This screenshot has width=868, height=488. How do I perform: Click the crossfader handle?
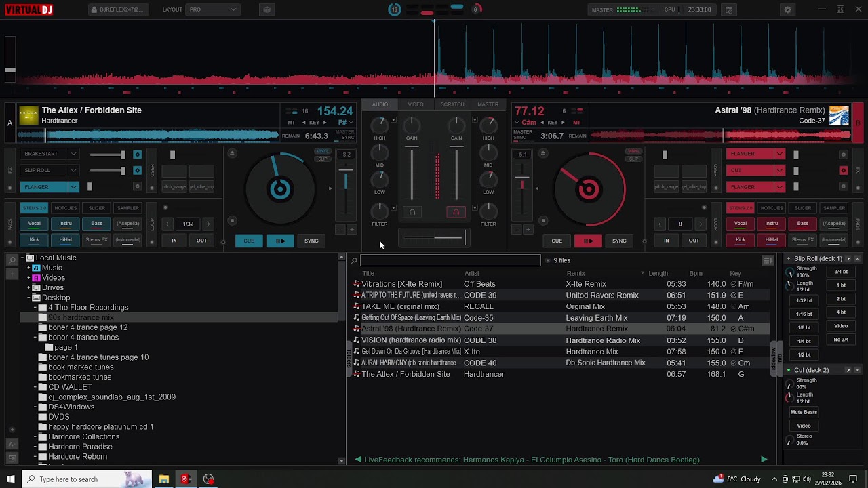pos(465,237)
